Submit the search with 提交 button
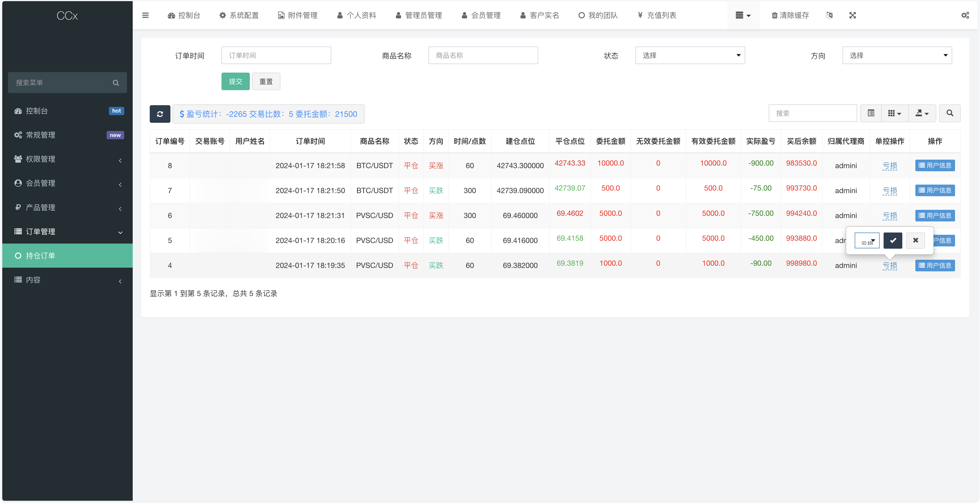980x503 pixels. point(235,81)
